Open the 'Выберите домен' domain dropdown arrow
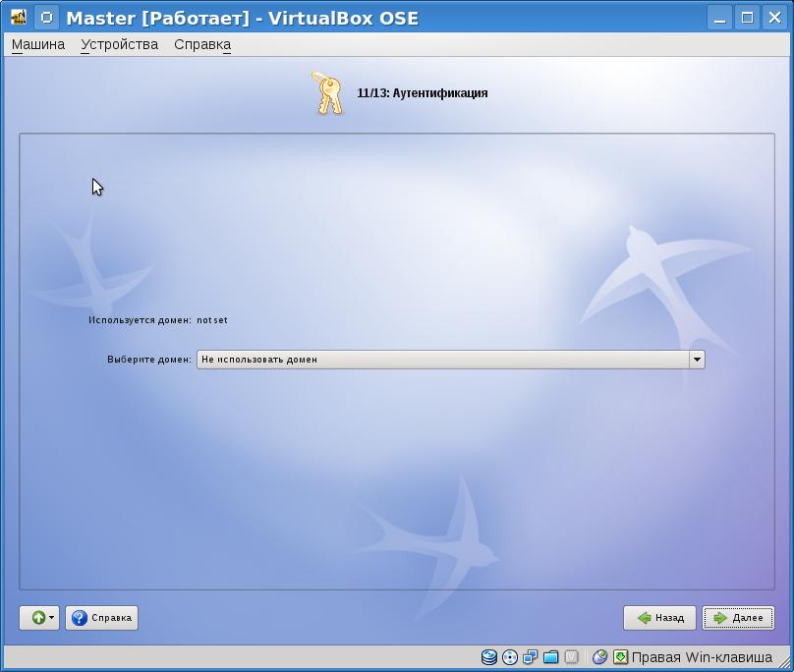Screen dimensions: 794x672 pos(697,360)
